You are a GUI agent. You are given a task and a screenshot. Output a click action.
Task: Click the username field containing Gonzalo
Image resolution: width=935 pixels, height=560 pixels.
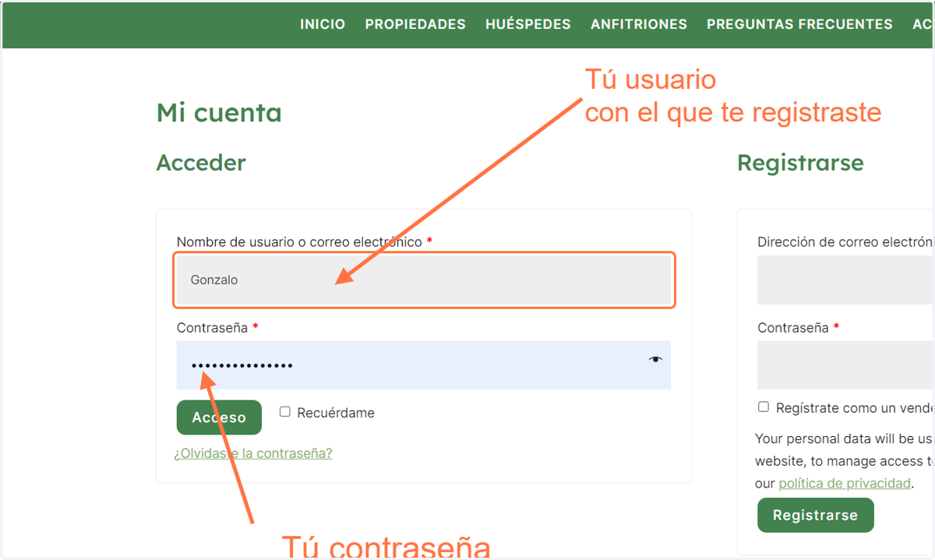click(424, 280)
